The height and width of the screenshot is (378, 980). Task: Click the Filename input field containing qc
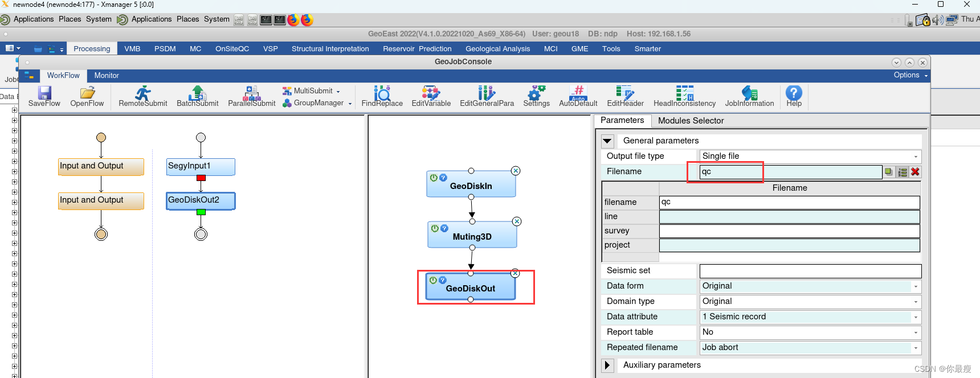click(791, 172)
